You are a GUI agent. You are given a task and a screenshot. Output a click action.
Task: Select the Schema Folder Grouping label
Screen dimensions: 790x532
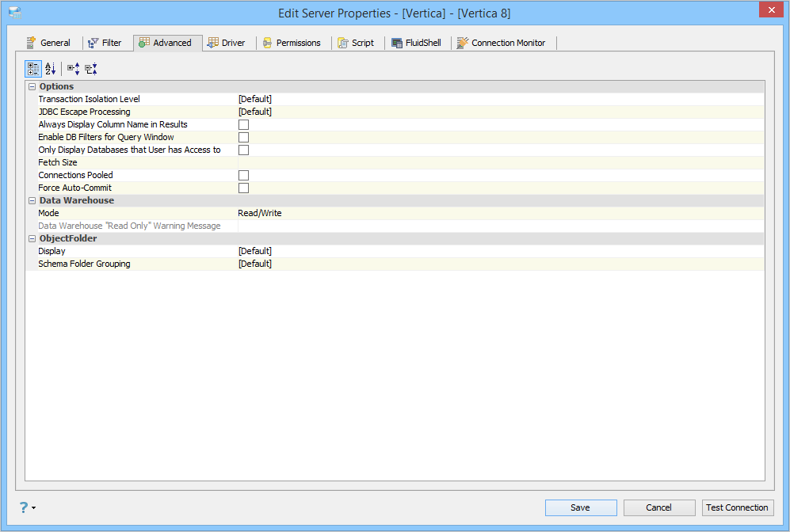tap(84, 264)
